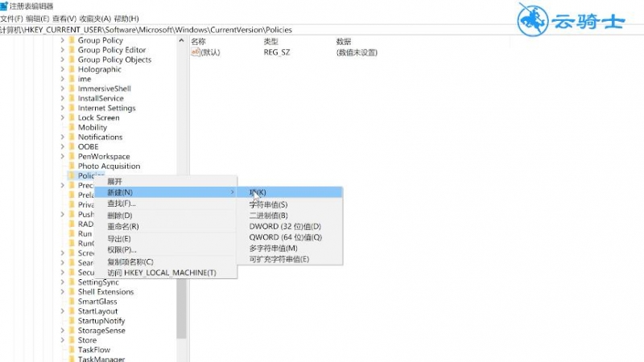Select the (默认) value name
Image resolution: width=644 pixels, height=362 pixels.
coord(210,52)
